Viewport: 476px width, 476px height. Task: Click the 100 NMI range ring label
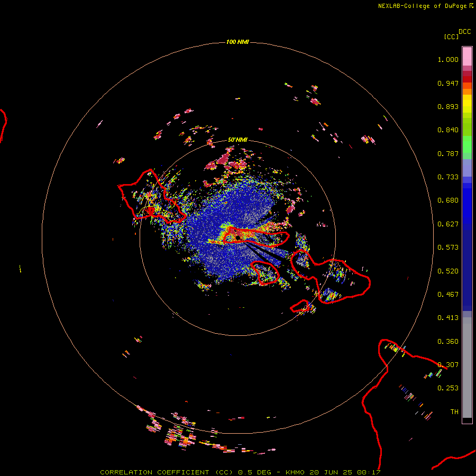coord(237,42)
